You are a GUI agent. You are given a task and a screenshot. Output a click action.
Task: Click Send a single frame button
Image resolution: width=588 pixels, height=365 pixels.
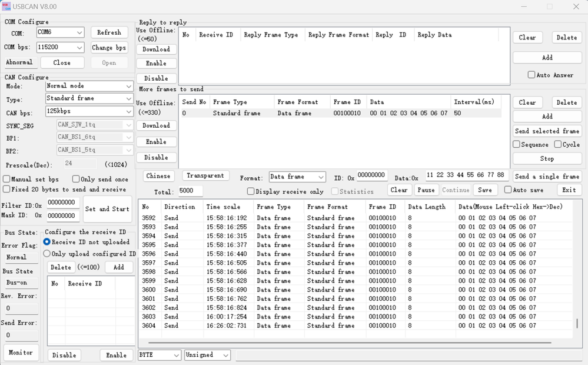(x=547, y=177)
